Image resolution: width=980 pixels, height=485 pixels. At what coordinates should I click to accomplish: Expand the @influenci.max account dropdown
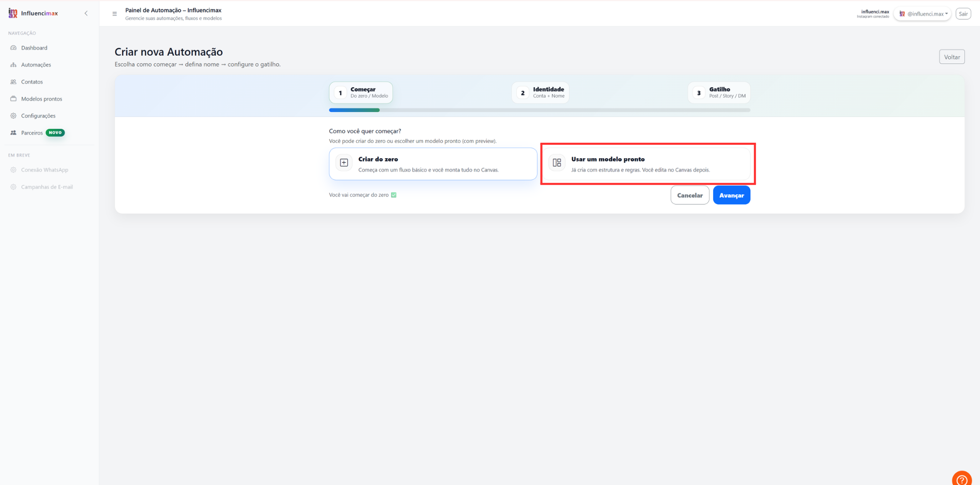click(922, 14)
